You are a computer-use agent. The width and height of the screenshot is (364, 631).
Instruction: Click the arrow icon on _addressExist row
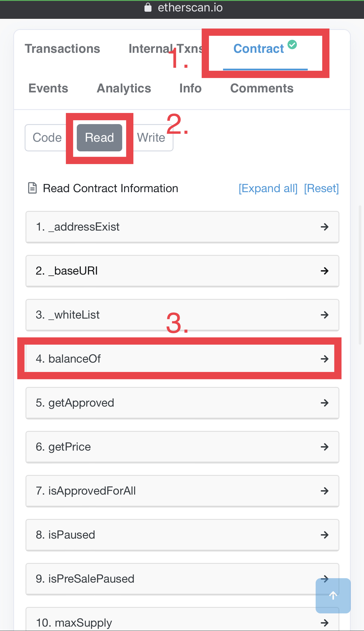pyautogui.click(x=324, y=227)
